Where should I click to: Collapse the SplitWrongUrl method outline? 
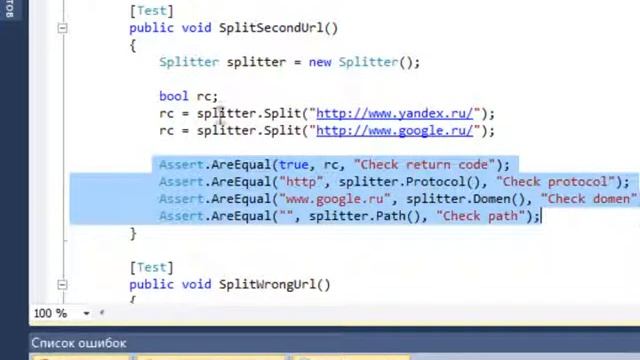(62, 284)
